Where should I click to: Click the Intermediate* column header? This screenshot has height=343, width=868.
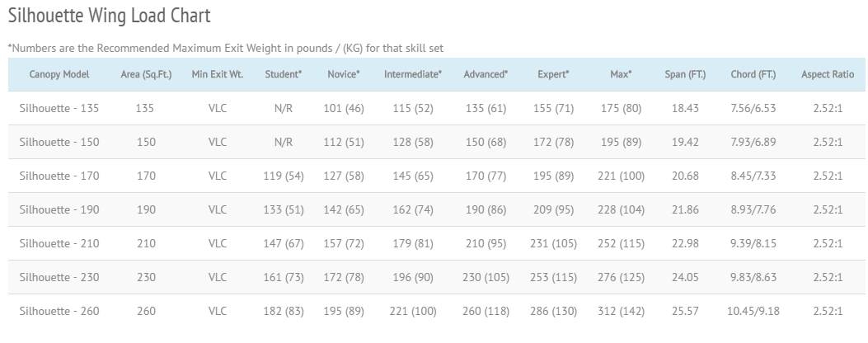(x=413, y=74)
